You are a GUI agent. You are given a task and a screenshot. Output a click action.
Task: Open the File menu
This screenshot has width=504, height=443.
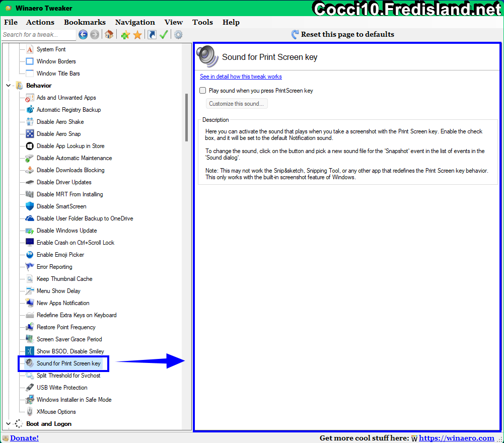11,22
